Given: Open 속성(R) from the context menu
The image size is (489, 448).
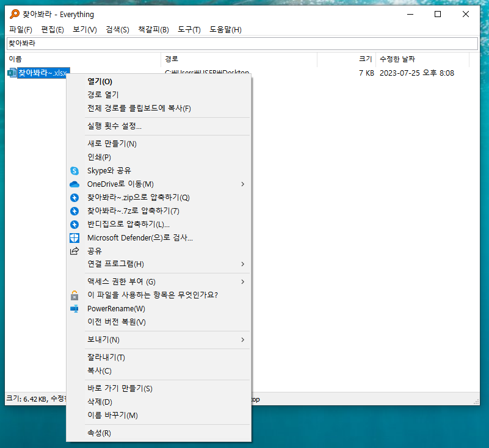Looking at the screenshot, I should coord(159,433).
